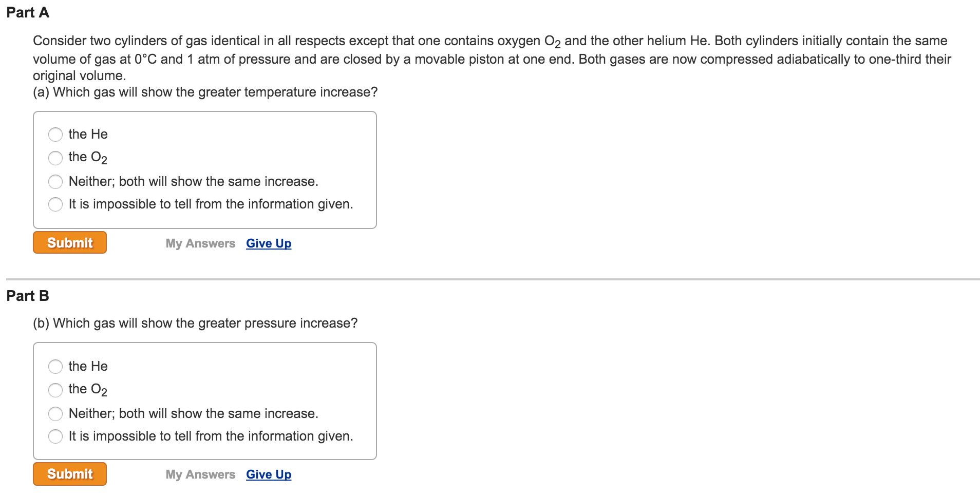The width and height of the screenshot is (980, 495).
Task: Open My Answers for Part A
Action: click(200, 243)
